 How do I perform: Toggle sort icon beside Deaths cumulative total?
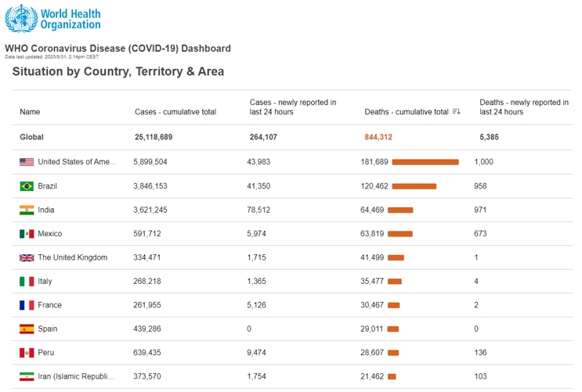click(457, 112)
